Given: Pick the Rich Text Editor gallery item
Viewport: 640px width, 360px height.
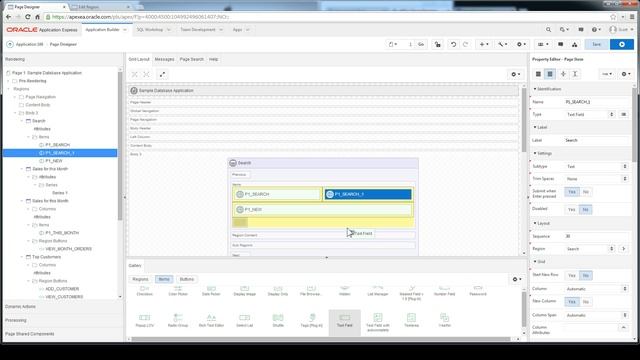Looking at the screenshot, I should point(211,320).
